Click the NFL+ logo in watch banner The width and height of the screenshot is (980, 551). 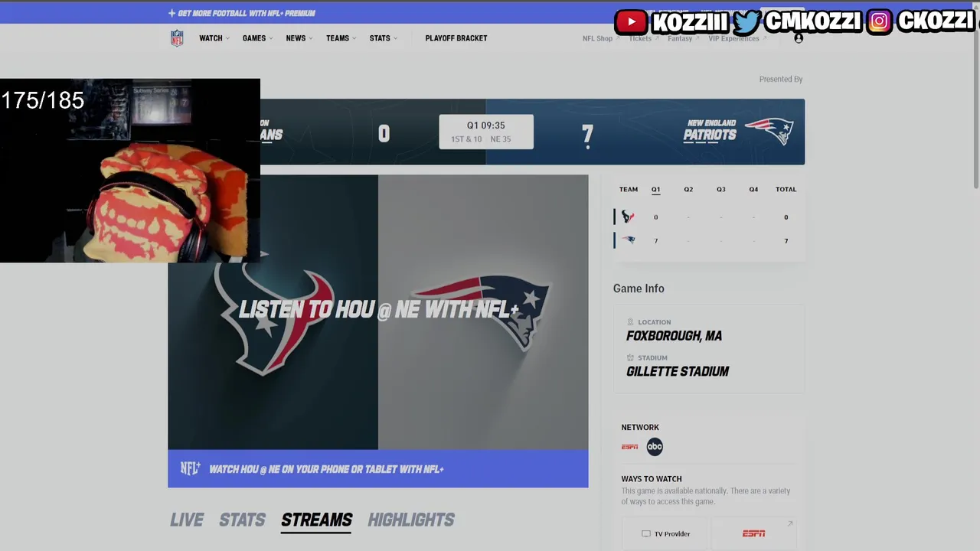(190, 468)
